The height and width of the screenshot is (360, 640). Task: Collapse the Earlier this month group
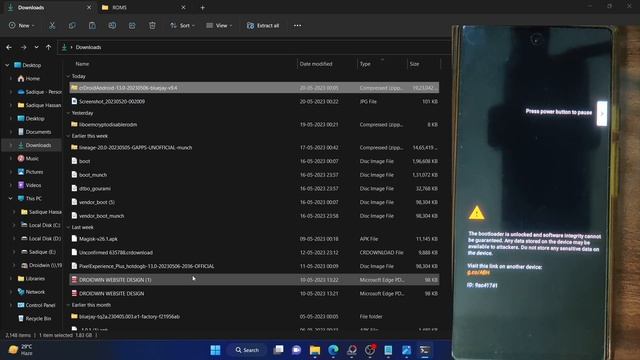click(68, 305)
